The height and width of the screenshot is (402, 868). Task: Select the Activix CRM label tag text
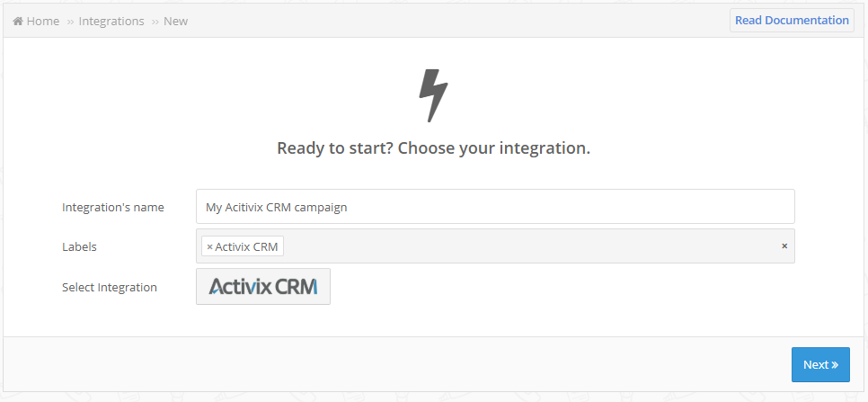point(246,247)
